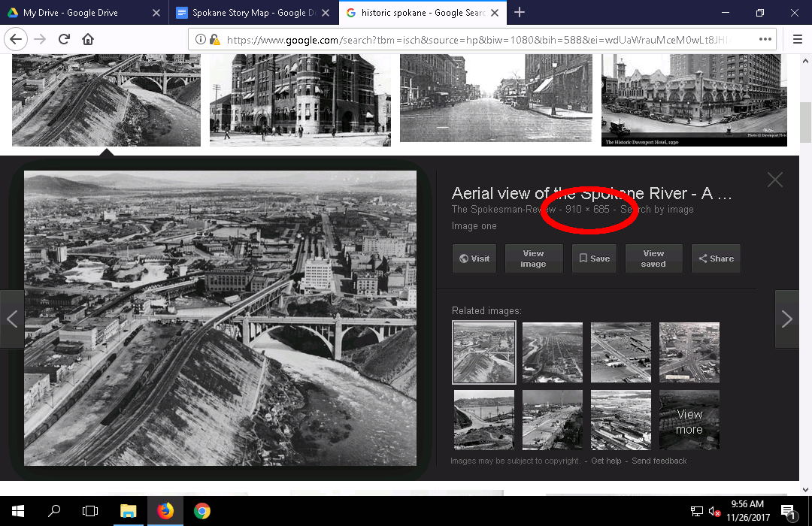812x526 pixels.
Task: Close the expanded image preview panel
Action: point(774,180)
